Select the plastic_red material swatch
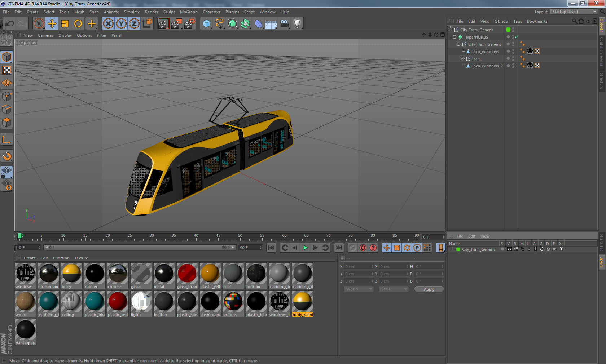This screenshot has width=606, height=364. pyautogui.click(x=118, y=304)
